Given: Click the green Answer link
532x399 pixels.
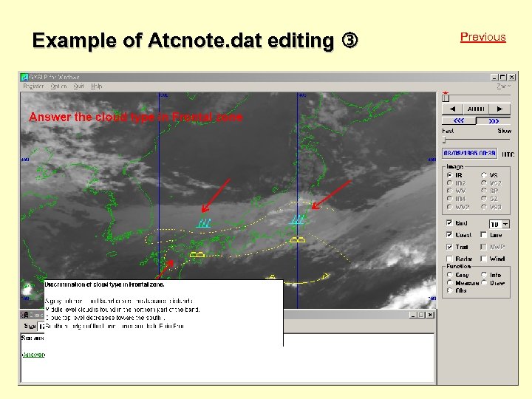Looking at the screenshot, I should pyautogui.click(x=33, y=355).
